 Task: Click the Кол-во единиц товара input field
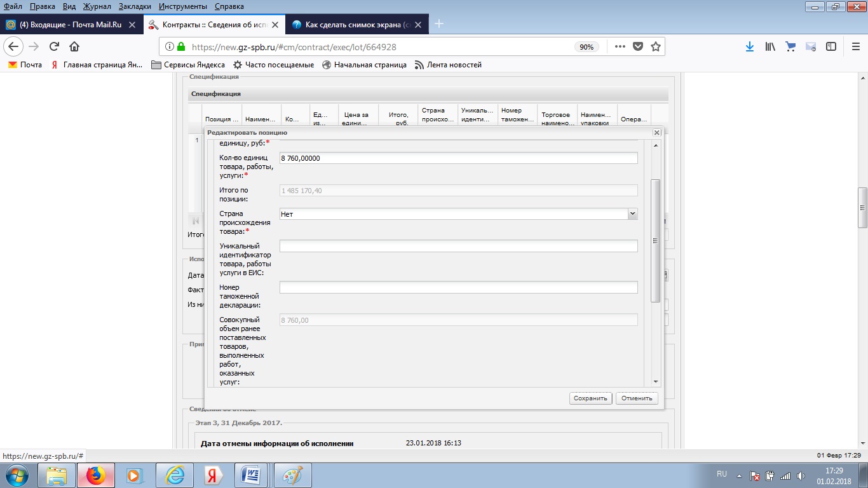458,158
